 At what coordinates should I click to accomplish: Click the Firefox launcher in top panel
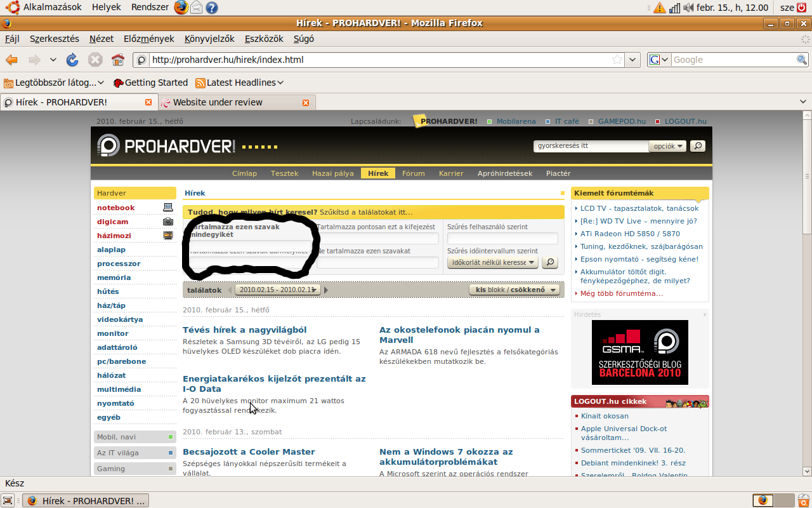click(181, 8)
